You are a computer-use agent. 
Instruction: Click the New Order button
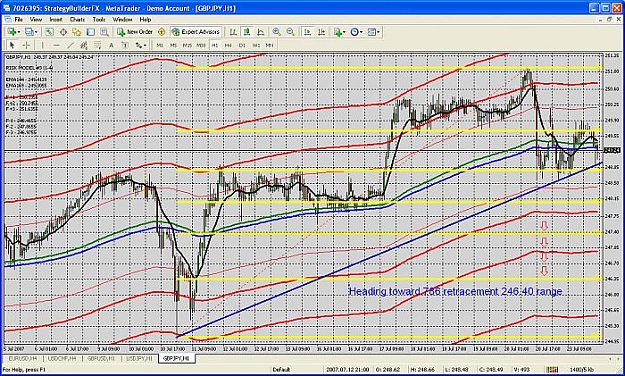click(135, 32)
